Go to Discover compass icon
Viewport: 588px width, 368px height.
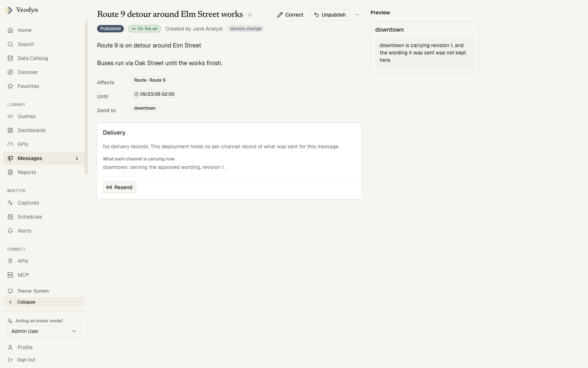point(10,72)
